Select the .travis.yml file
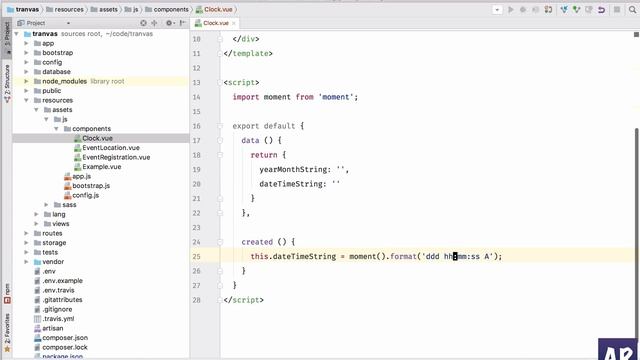This screenshot has height=360, width=640. point(54,319)
